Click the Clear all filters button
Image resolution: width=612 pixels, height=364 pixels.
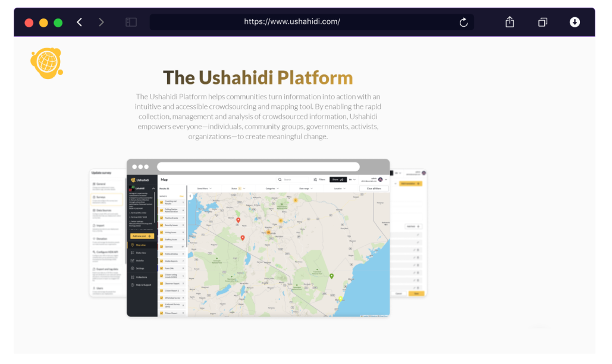tap(374, 189)
